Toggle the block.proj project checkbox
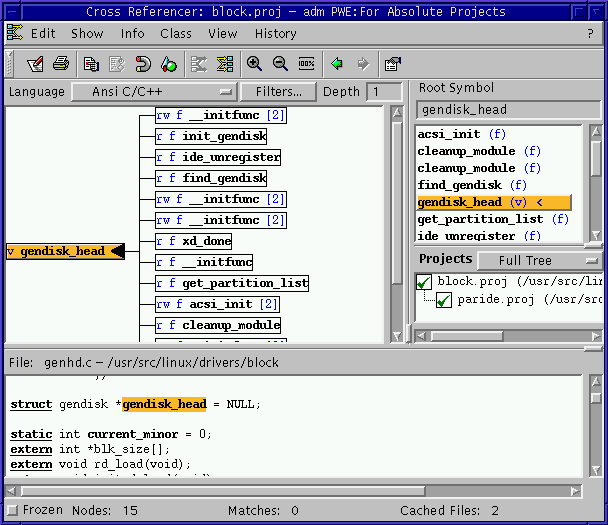 pos(424,283)
